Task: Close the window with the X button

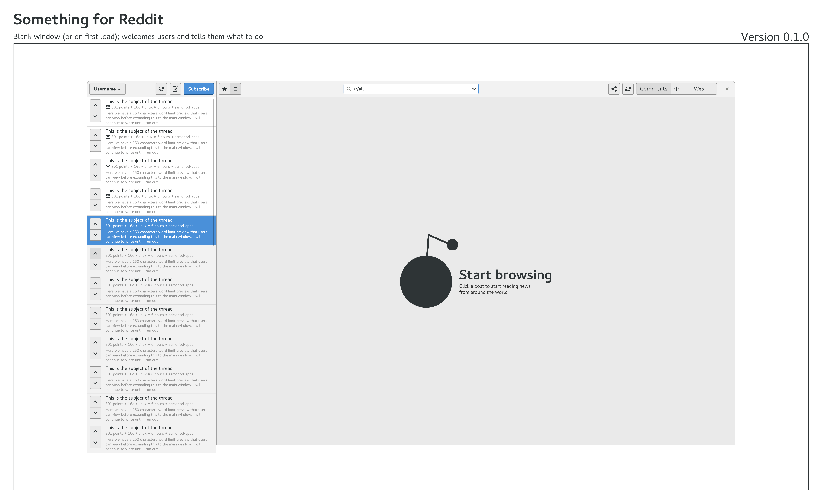Action: pyautogui.click(x=727, y=89)
